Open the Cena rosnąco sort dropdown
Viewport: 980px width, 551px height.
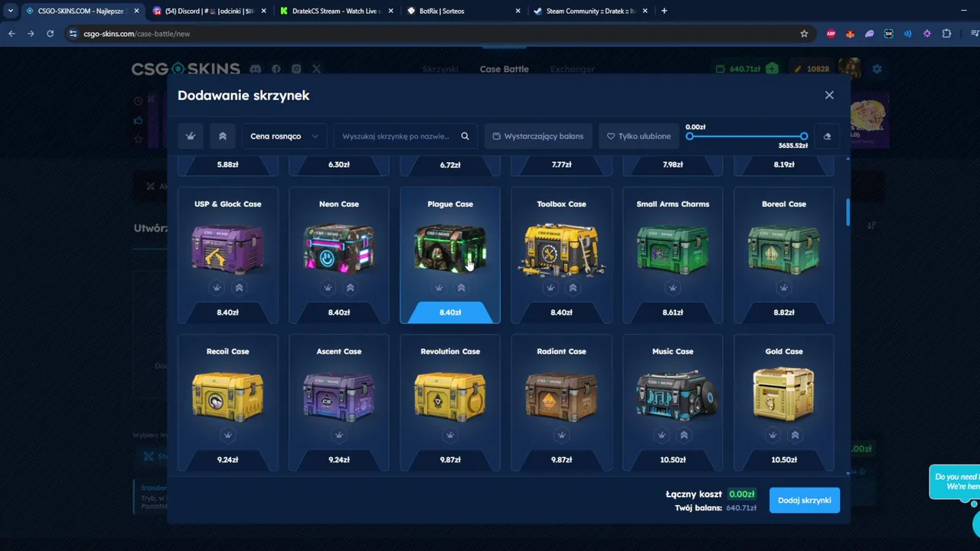tap(284, 136)
